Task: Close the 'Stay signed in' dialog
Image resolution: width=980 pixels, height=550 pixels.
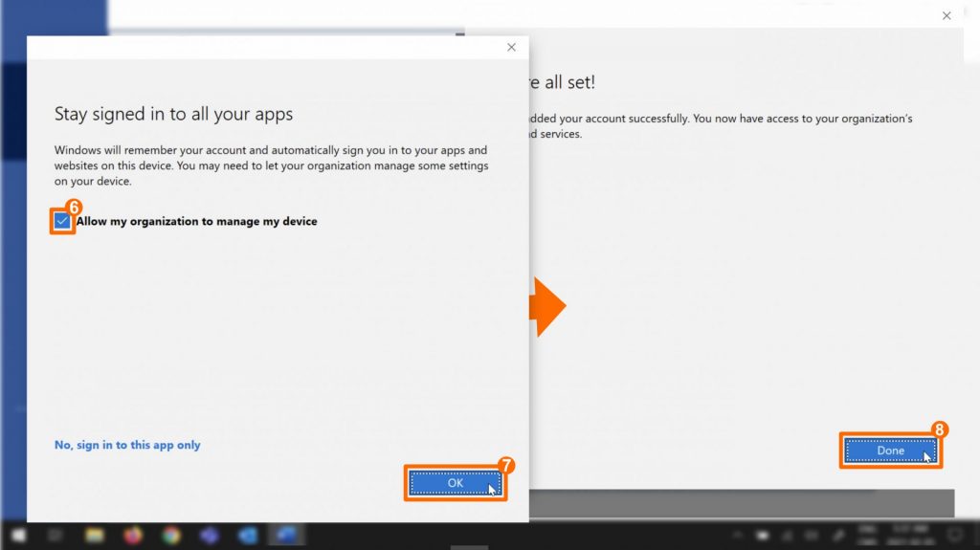Action: click(x=511, y=48)
